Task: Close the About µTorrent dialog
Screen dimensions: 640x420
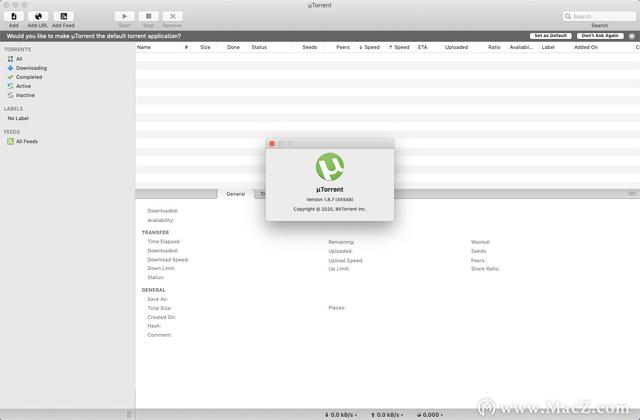Action: coord(272,144)
